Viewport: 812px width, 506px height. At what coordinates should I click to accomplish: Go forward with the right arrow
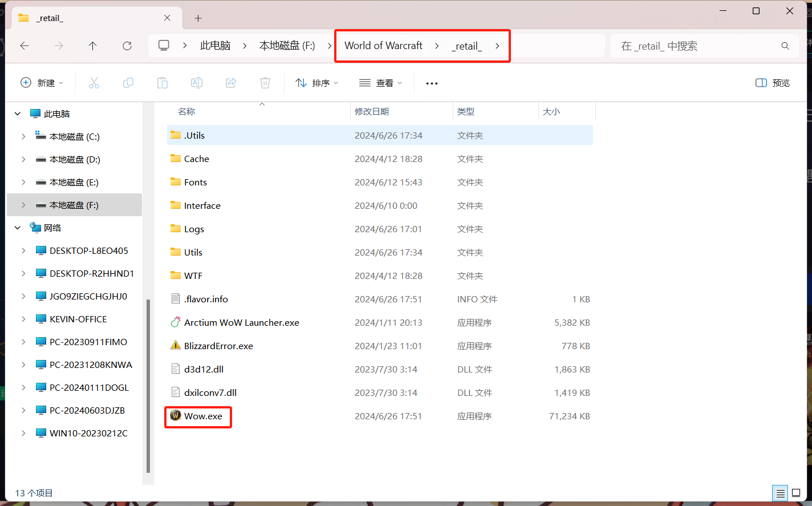[59, 46]
